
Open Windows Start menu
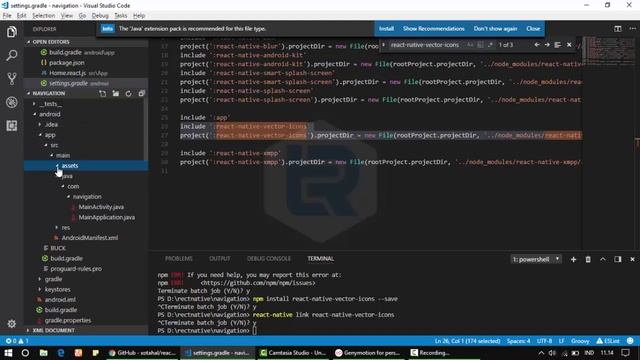pos(8,353)
